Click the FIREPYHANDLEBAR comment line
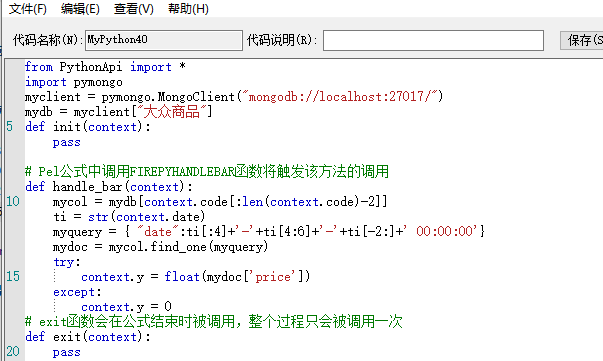Image resolution: width=603 pixels, height=361 pixels. pos(207,171)
